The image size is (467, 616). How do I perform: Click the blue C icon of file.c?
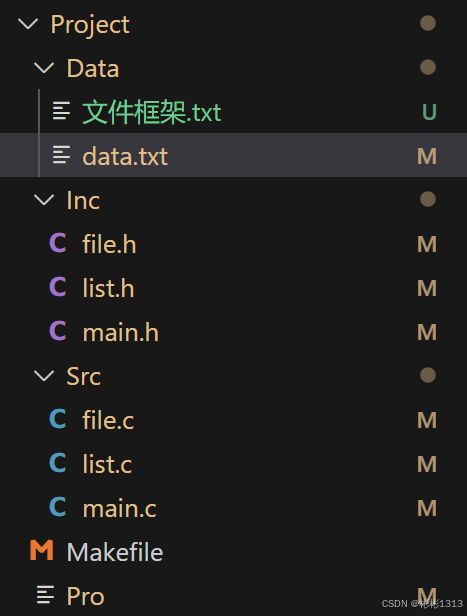pos(57,419)
